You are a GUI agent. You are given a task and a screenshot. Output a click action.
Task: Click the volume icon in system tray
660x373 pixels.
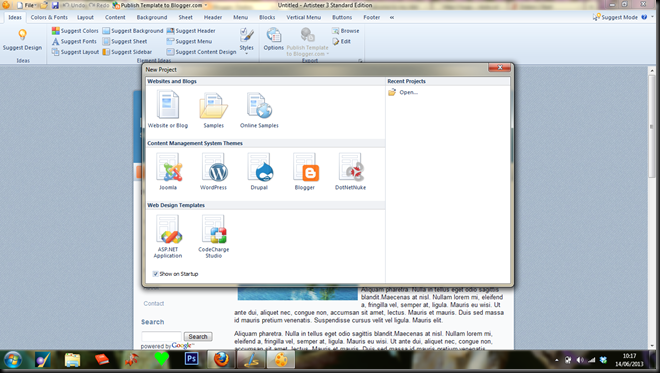tap(580, 360)
